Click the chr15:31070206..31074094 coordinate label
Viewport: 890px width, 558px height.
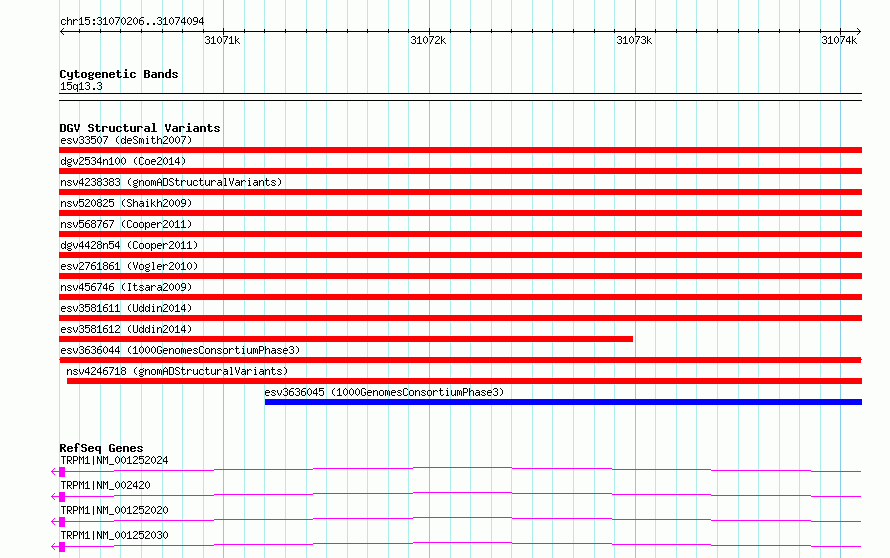pyautogui.click(x=132, y=21)
